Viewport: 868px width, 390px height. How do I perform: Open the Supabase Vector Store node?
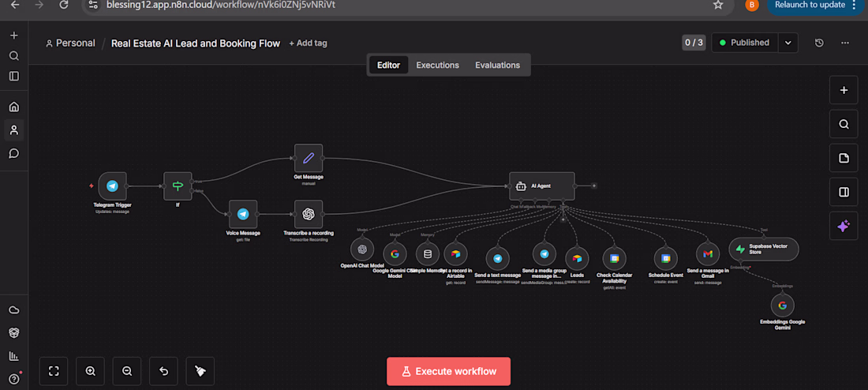764,249
